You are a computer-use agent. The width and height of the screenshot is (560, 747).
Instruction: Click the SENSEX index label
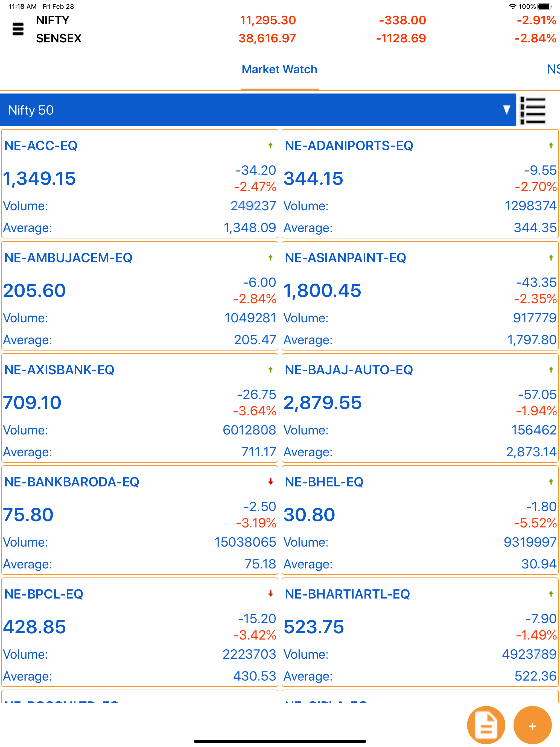point(59,38)
